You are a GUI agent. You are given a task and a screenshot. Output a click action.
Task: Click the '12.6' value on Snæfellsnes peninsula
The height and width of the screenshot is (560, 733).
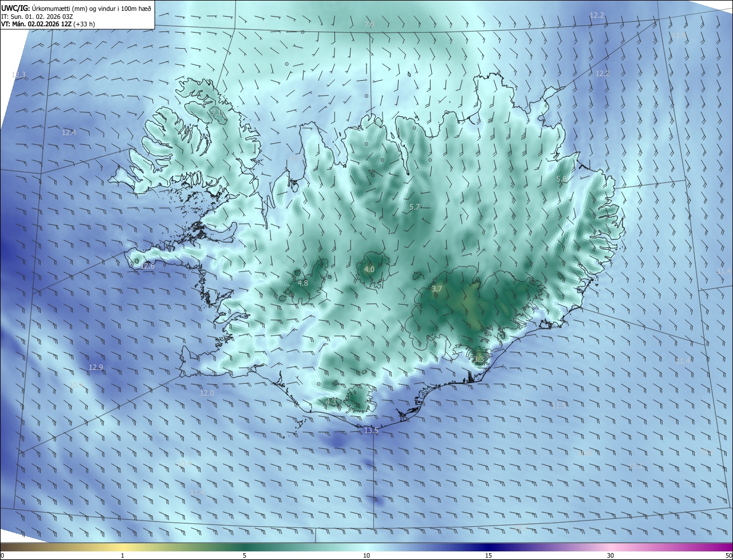[147, 266]
